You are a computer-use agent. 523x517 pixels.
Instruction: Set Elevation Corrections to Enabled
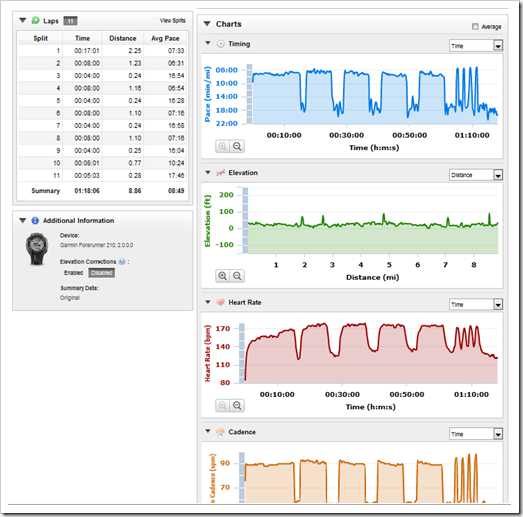tap(73, 273)
